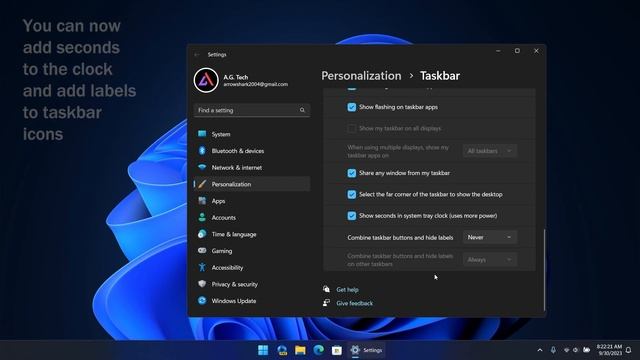Click the Bluetooth icon in sidebar
The width and height of the screenshot is (640, 360).
click(x=202, y=150)
